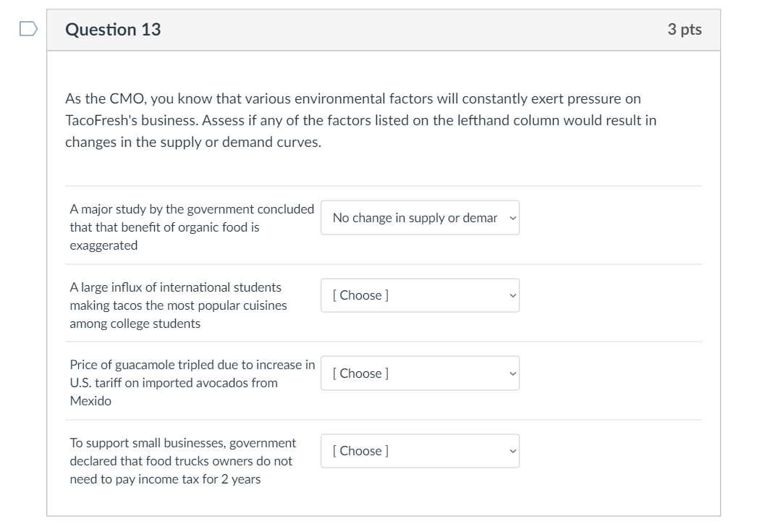
Task: Click the organic food study statement text
Action: click(x=192, y=227)
